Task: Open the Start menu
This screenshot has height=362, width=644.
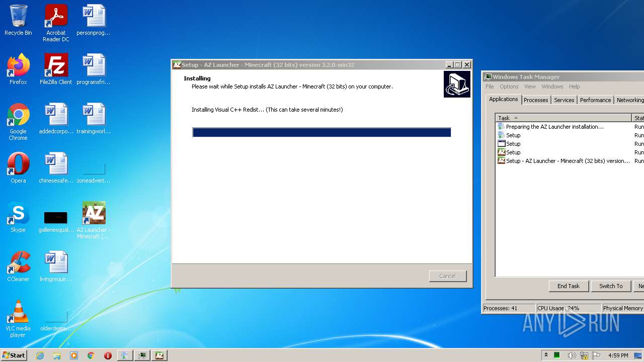Action: pyautogui.click(x=14, y=355)
